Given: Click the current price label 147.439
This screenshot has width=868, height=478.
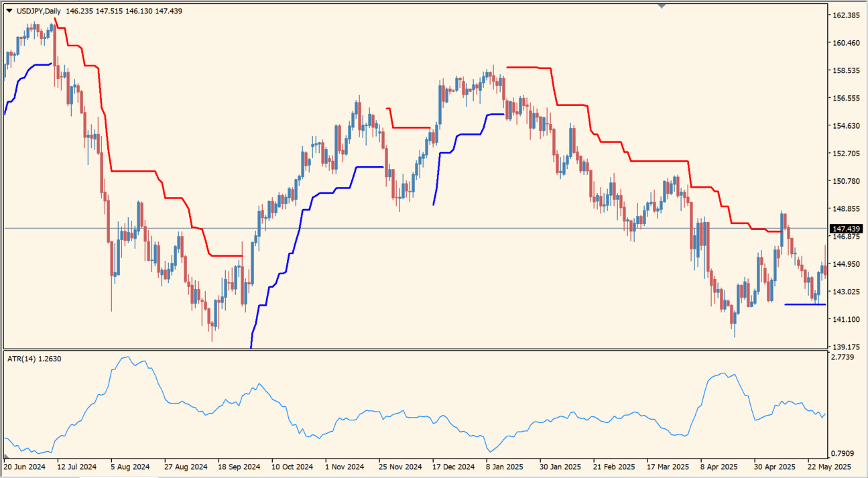Looking at the screenshot, I should [x=846, y=229].
